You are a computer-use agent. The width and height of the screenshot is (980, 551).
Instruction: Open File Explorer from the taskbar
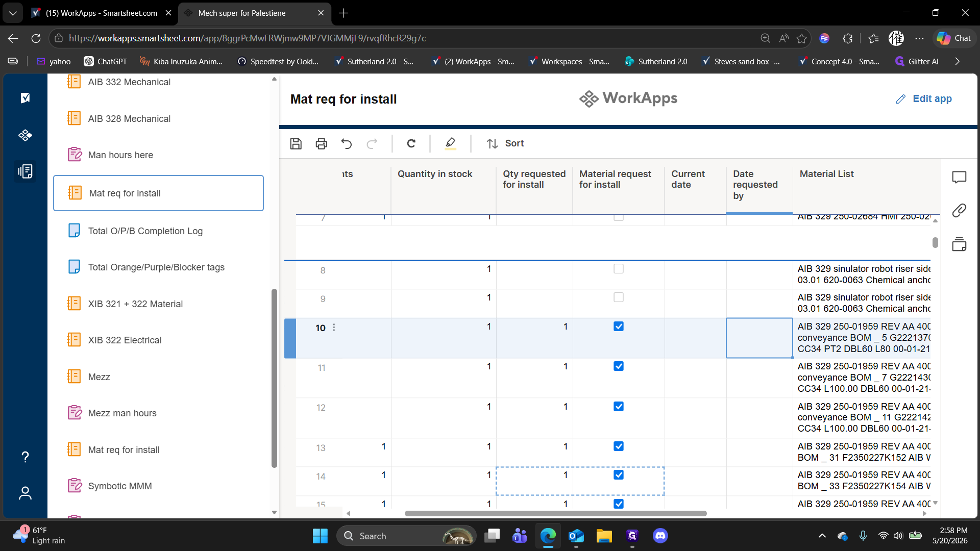(x=604, y=536)
